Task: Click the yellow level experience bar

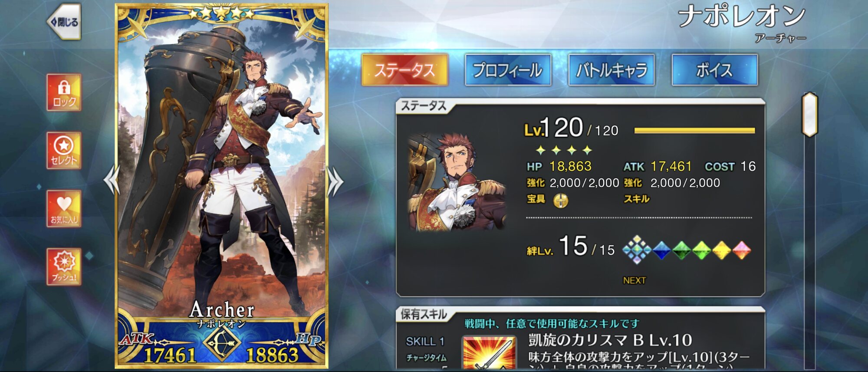Action: pos(695,130)
